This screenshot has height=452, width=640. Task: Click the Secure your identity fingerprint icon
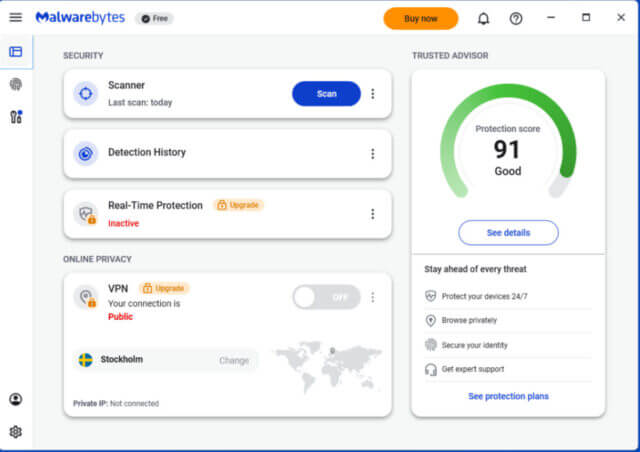431,345
